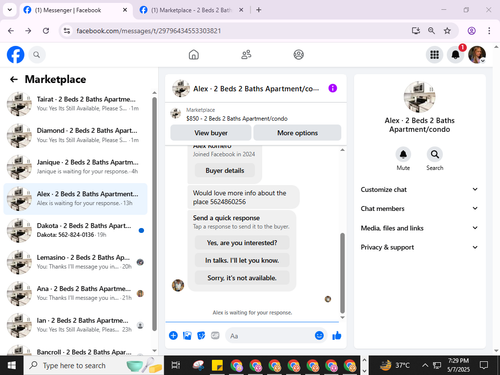Open Alex listing thumbnail in right panel
This screenshot has width=500, height=375.
click(419, 97)
